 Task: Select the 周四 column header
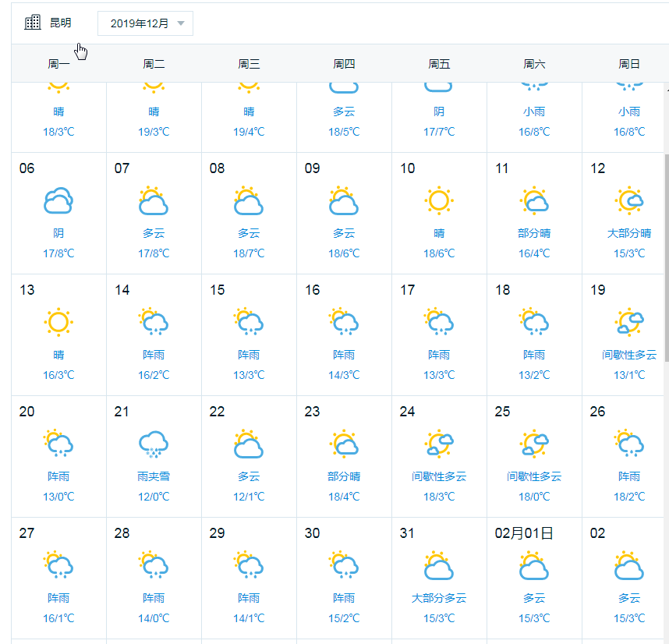344,64
